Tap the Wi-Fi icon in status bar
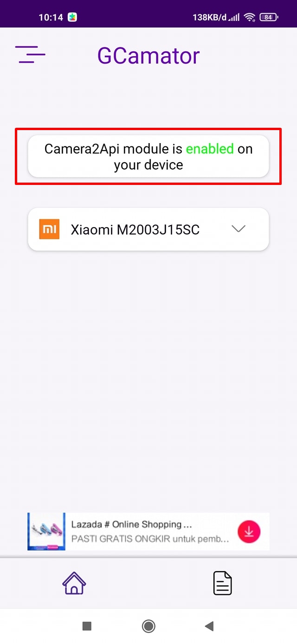This screenshot has height=644, width=297. [250, 17]
